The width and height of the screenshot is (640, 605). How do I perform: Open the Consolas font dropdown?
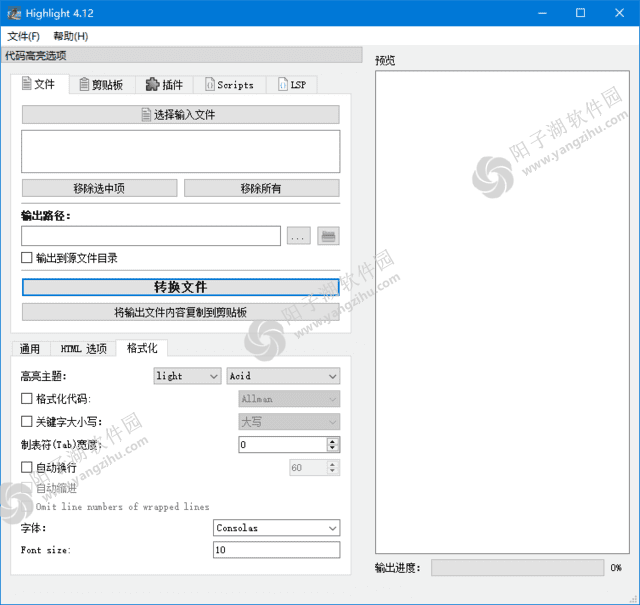276,528
